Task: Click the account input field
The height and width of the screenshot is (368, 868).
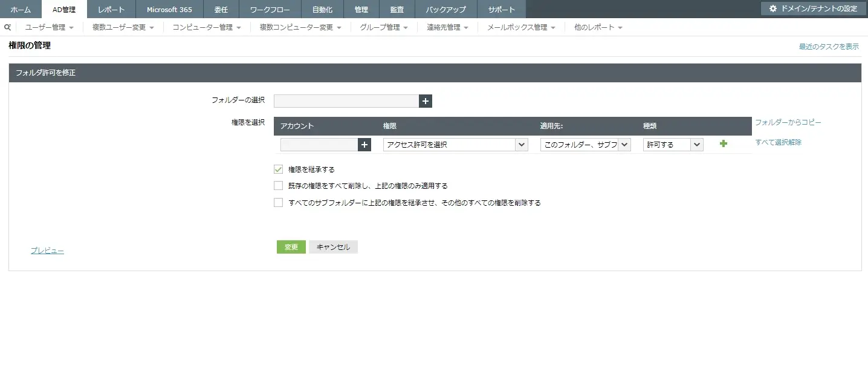Action: tap(319, 145)
